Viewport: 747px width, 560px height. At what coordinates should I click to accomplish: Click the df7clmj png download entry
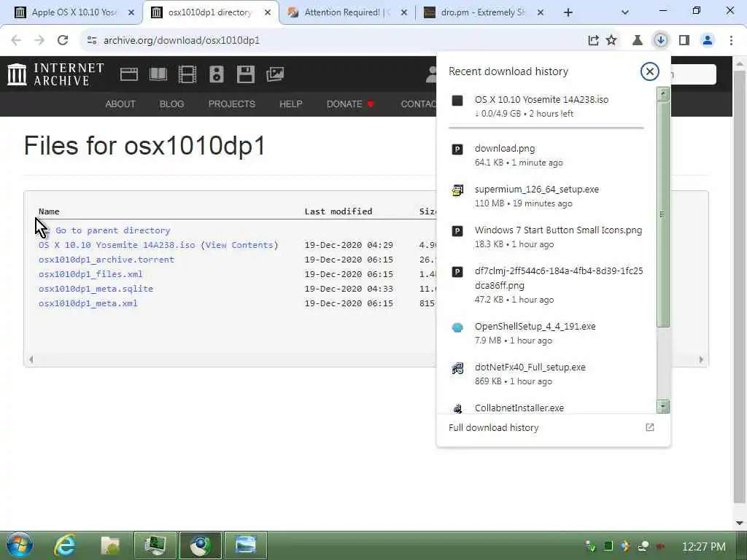[546, 285]
